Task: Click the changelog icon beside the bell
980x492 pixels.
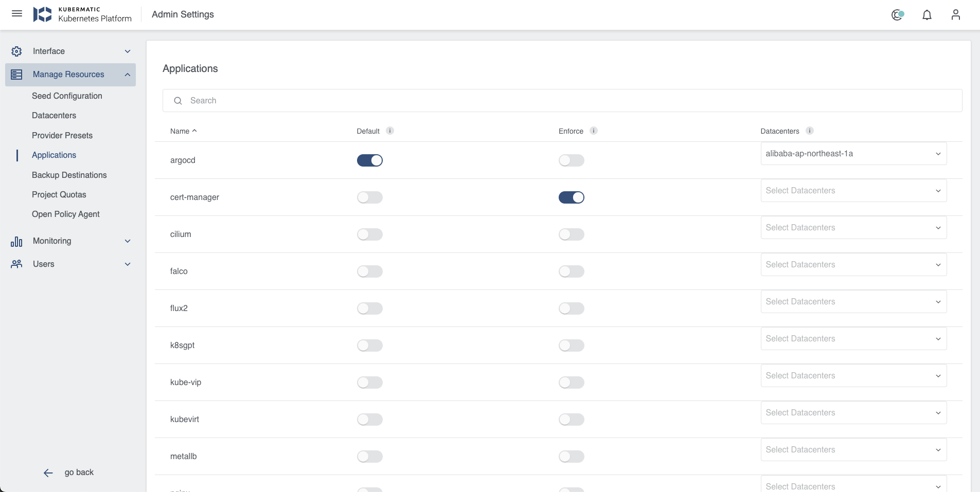Action: click(897, 15)
